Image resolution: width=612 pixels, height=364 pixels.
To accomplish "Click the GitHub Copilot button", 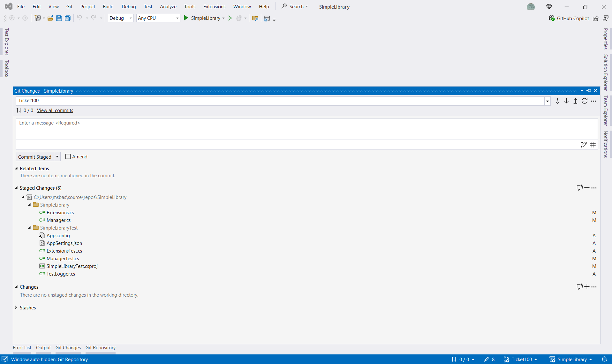I will click(569, 18).
